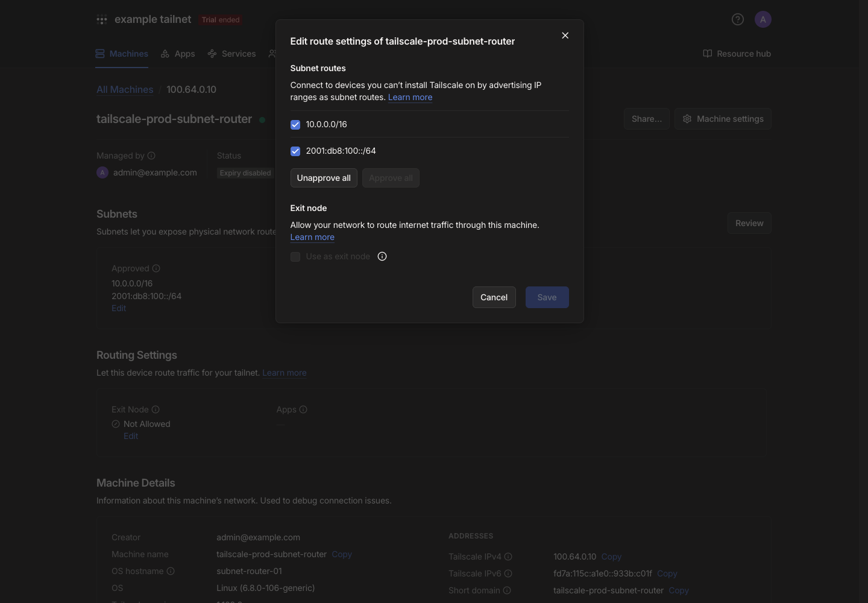Click the admin@example.com avatar under Managed by
868x603 pixels.
[x=102, y=172]
